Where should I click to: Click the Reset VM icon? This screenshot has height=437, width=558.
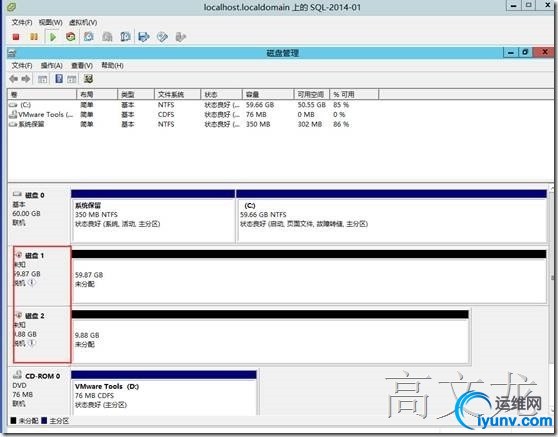[71, 37]
